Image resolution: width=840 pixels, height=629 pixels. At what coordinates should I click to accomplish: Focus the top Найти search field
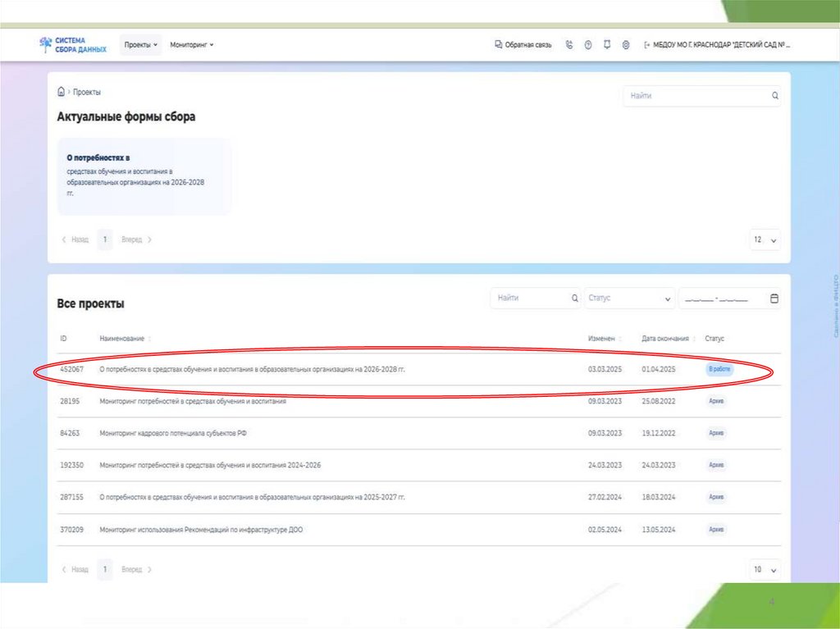point(702,96)
